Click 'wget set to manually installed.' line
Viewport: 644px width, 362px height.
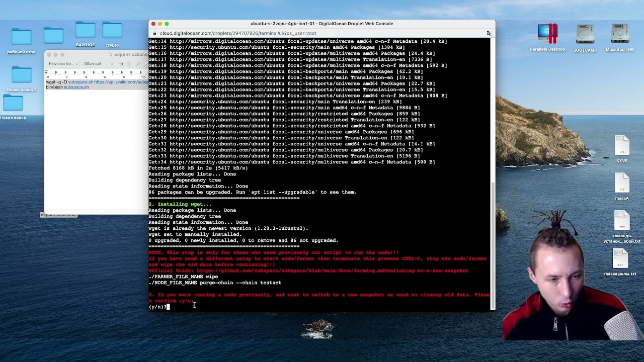195,234
